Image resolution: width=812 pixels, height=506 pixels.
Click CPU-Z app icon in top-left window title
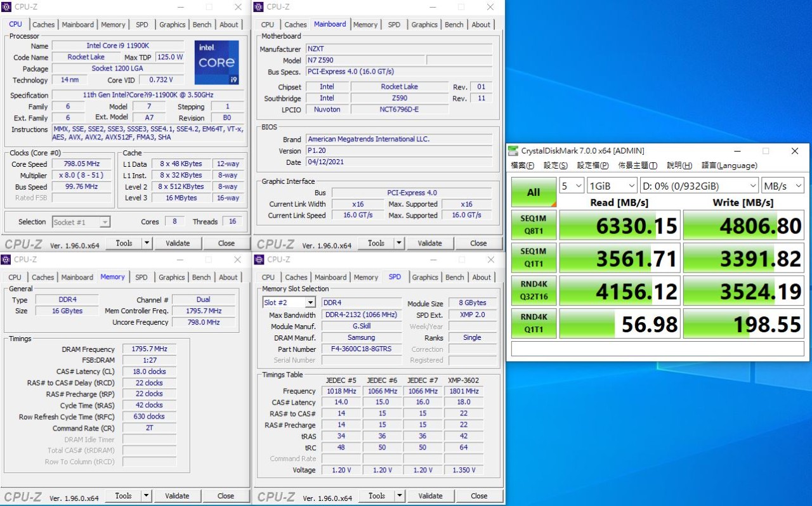[6, 7]
